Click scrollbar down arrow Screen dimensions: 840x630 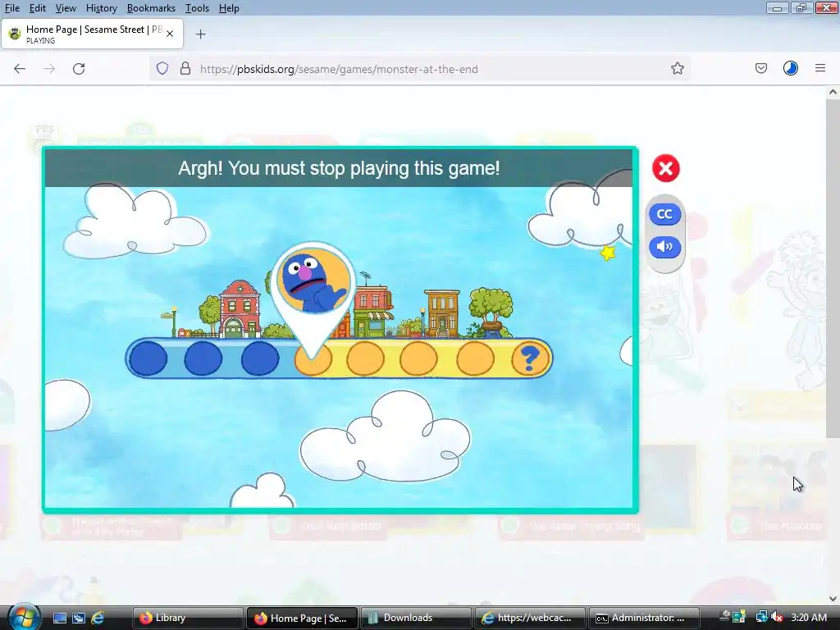[833, 599]
